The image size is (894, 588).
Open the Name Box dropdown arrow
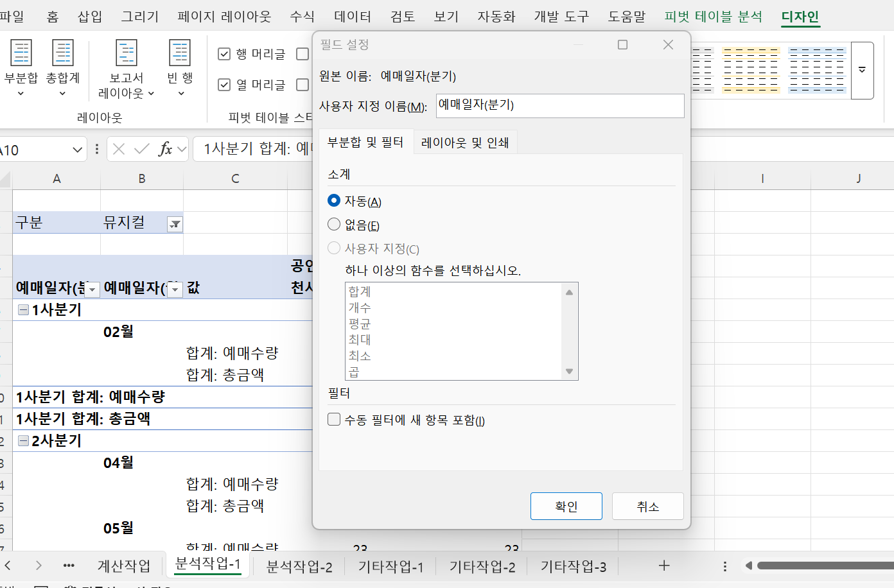pyautogui.click(x=78, y=150)
